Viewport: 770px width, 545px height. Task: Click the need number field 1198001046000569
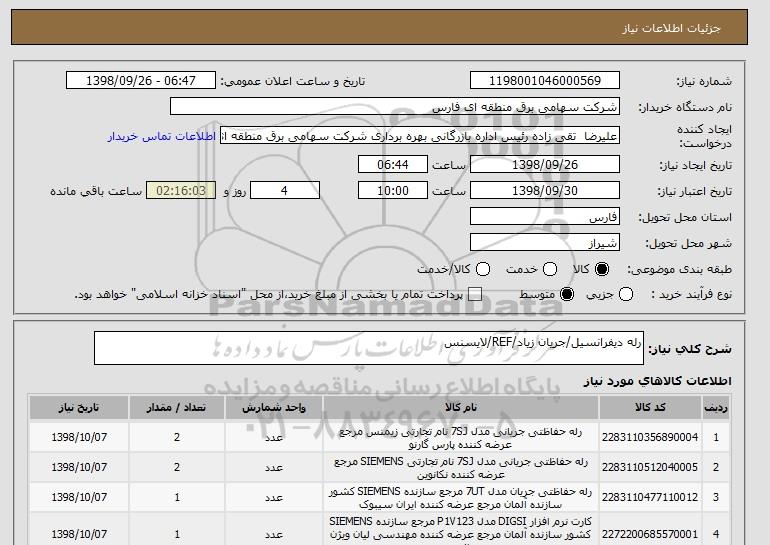(x=545, y=81)
